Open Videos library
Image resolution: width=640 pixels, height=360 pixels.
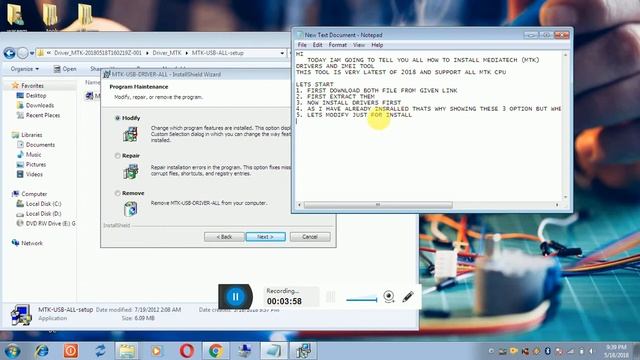(34, 174)
